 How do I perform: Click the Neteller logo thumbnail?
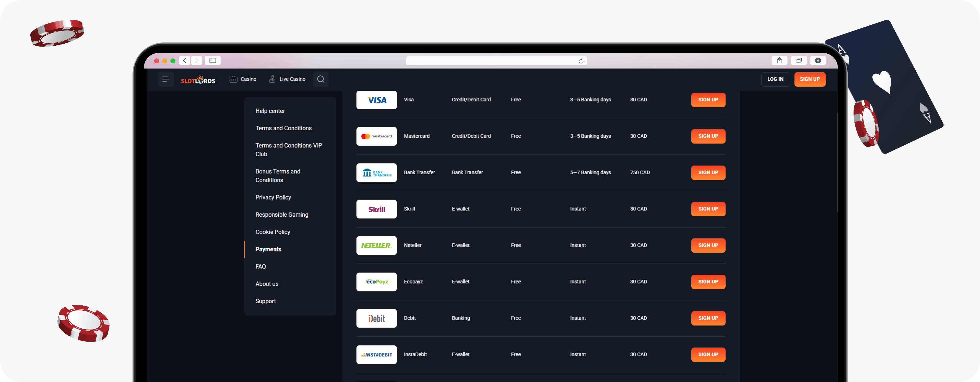click(x=376, y=246)
